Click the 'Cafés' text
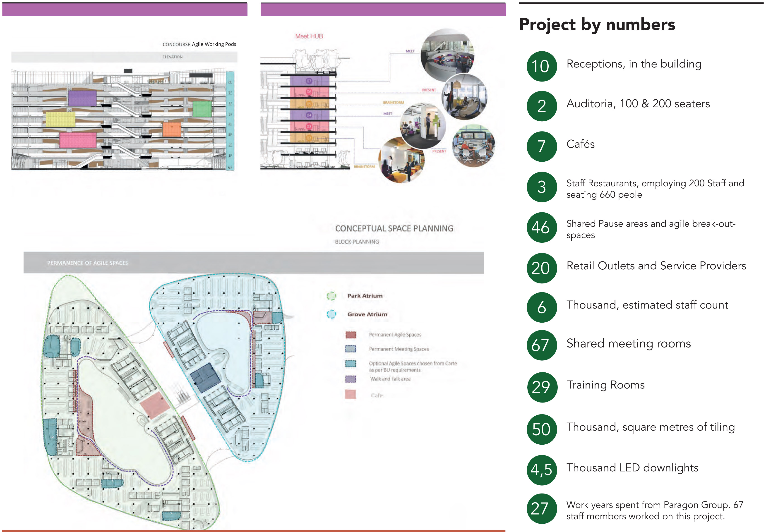Viewport: 766px width, 532px height. (580, 144)
